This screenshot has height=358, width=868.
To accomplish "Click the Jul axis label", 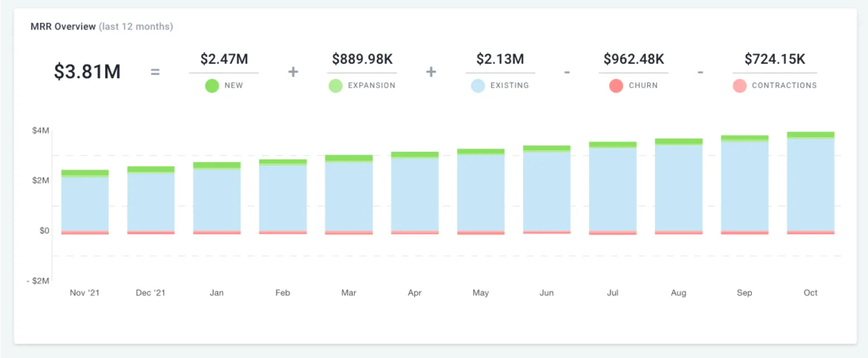I will [613, 293].
